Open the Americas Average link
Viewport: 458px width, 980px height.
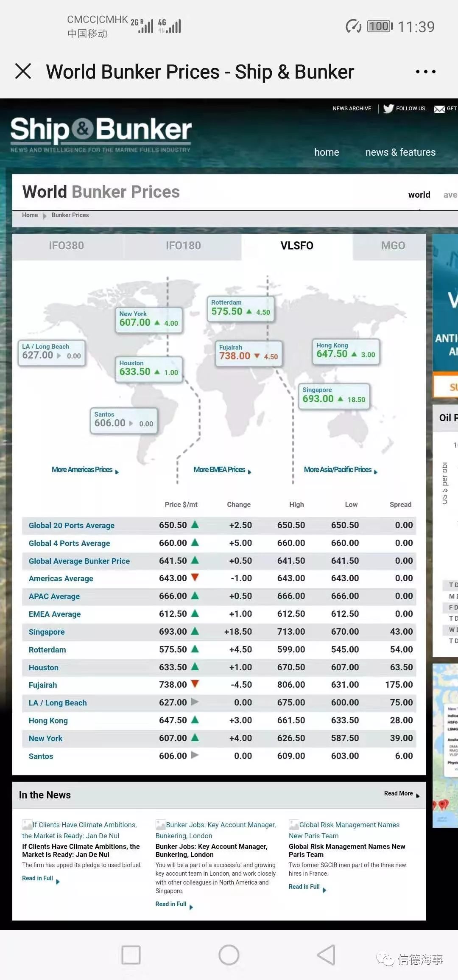61,579
